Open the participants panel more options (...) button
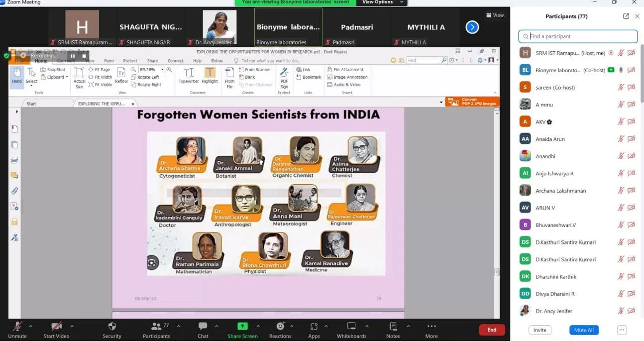This screenshot has width=644, height=342. pos(622,330)
